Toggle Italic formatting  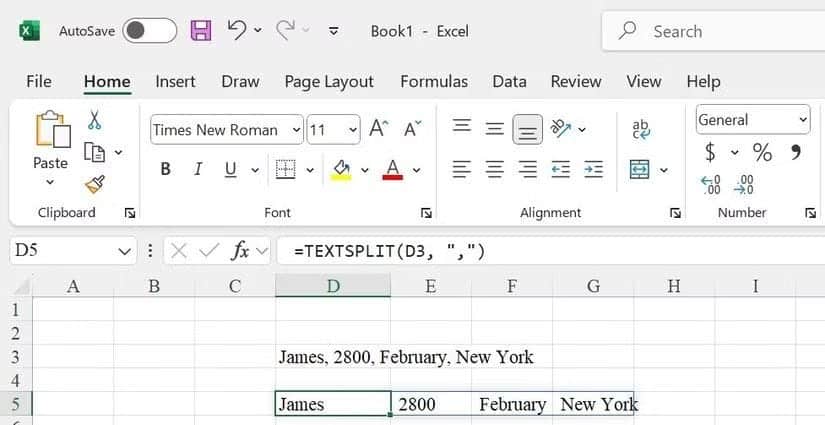tap(198, 170)
